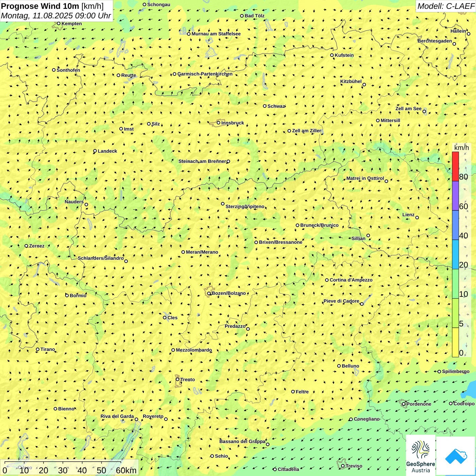Viewport: 476px width, 476px height.
Task: Click the date 'Montag, 11.08.2025 09:00 Uhr'
Action: [x=56, y=16]
